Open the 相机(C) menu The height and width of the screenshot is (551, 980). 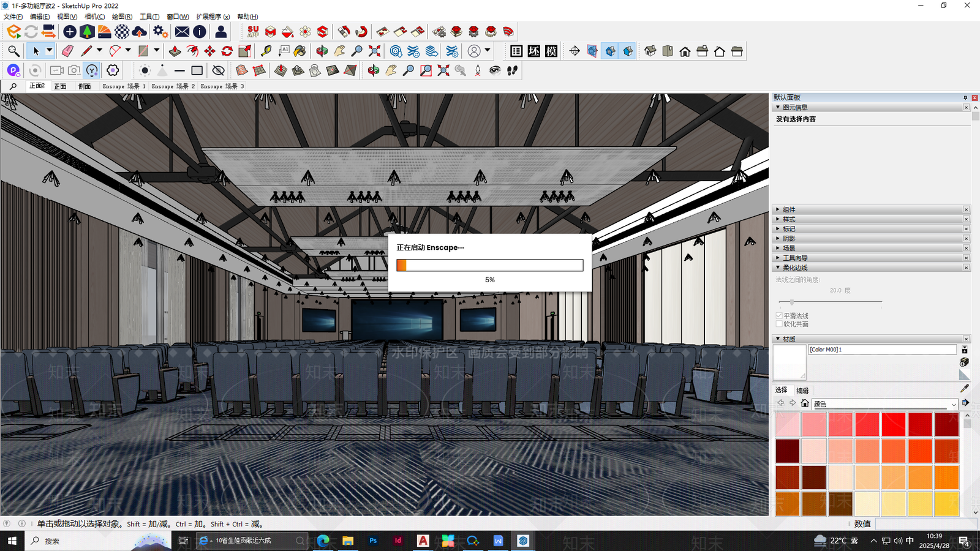[94, 17]
